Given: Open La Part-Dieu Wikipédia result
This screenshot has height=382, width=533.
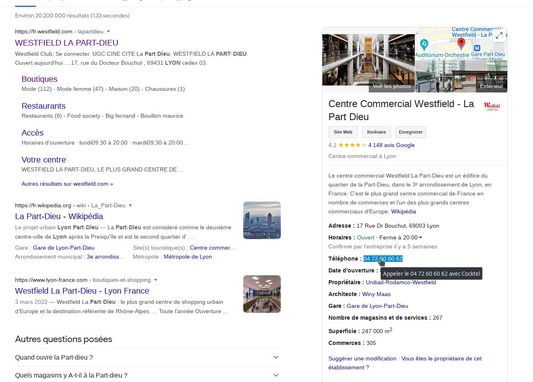Looking at the screenshot, I should (59, 216).
